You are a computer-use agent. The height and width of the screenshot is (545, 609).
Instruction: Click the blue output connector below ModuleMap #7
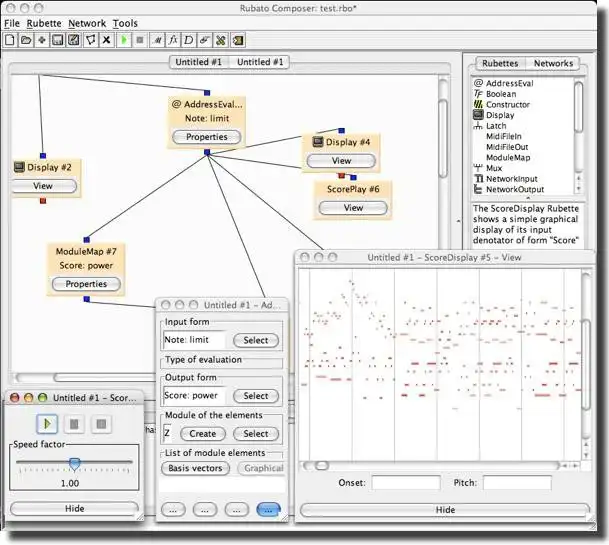87,299
